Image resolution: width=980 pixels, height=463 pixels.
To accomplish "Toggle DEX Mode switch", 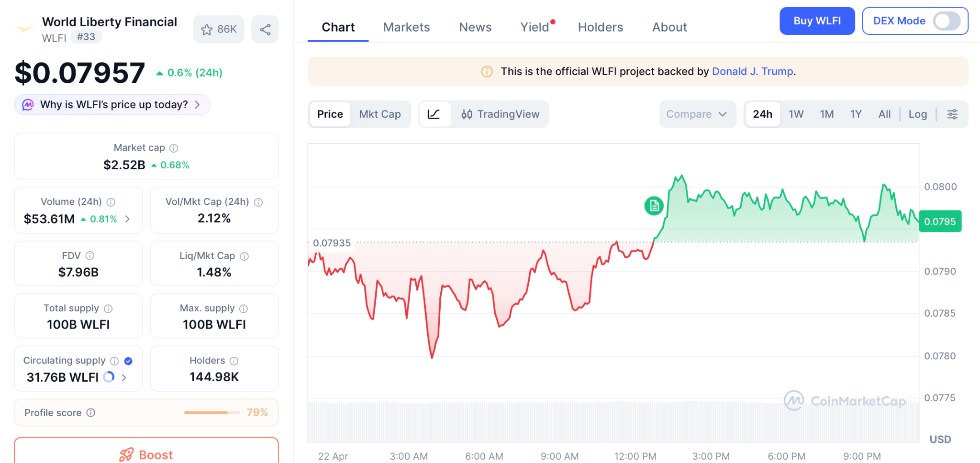I will pos(946,21).
